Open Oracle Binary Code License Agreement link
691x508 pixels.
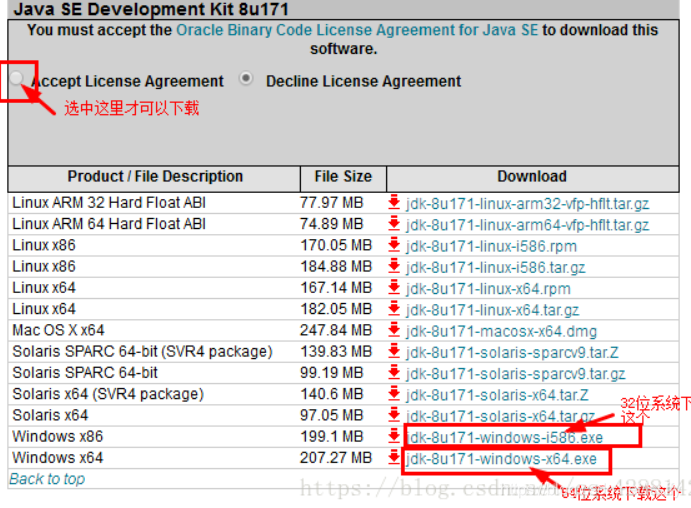pyautogui.click(x=357, y=30)
